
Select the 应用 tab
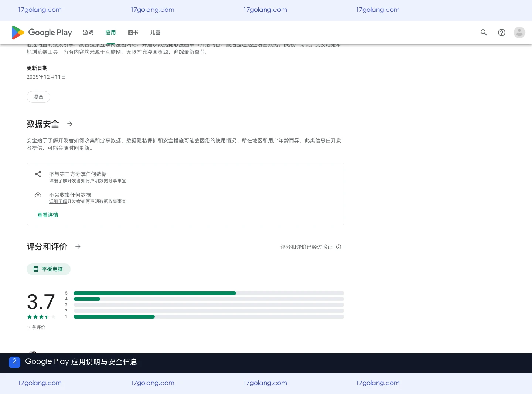click(x=110, y=33)
